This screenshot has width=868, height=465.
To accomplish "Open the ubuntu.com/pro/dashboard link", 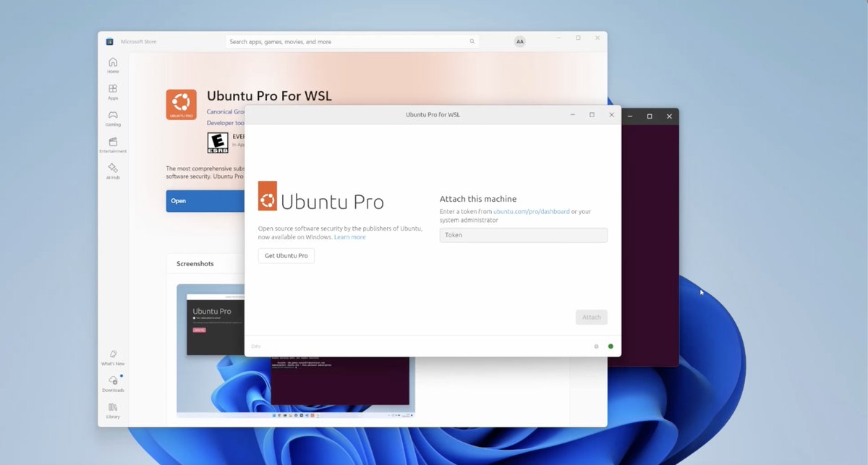I will tap(532, 211).
